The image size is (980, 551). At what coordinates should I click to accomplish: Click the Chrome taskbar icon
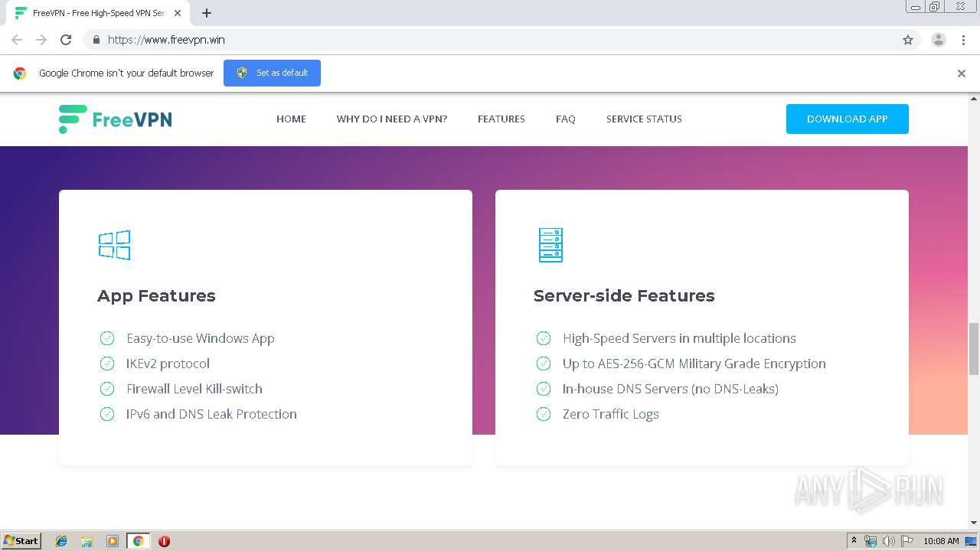(139, 541)
